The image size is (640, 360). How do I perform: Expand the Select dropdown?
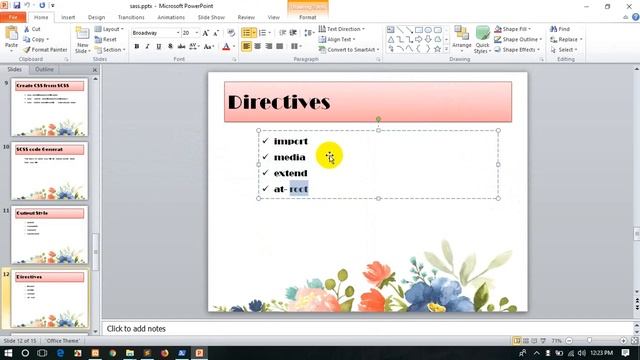coord(564,49)
